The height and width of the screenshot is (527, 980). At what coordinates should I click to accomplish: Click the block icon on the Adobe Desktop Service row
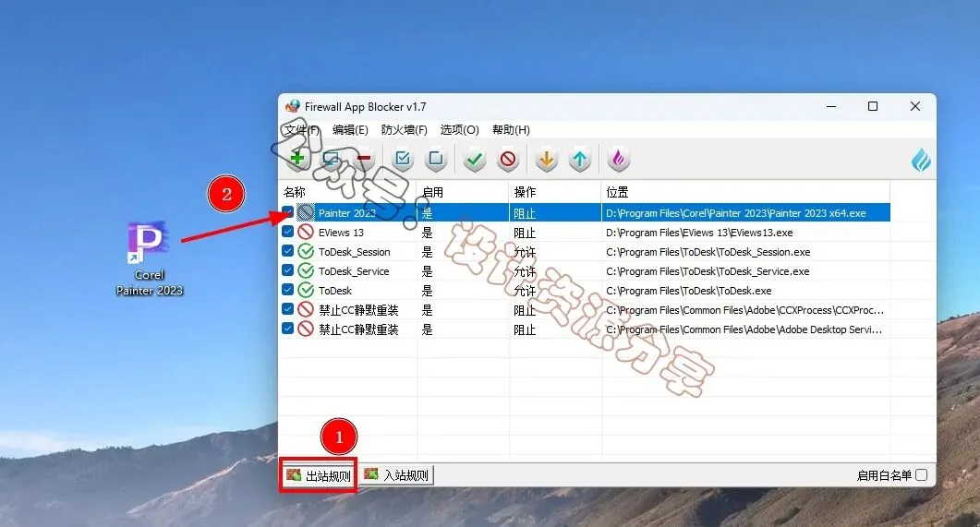pyautogui.click(x=305, y=329)
